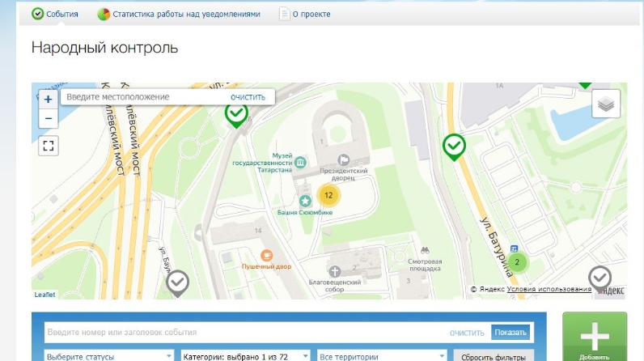Screen dimensions: 644x361
Task: Go to the О проекте tab
Action: point(300,14)
